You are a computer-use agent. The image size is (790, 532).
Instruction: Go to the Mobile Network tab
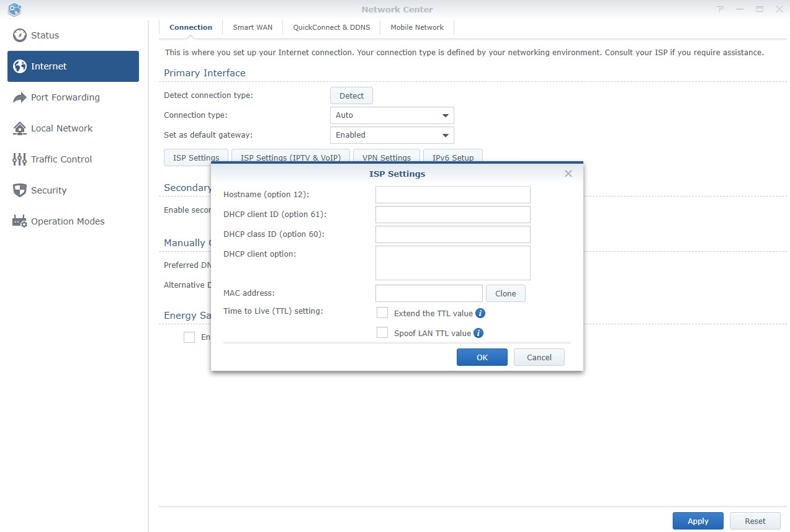[x=417, y=27]
